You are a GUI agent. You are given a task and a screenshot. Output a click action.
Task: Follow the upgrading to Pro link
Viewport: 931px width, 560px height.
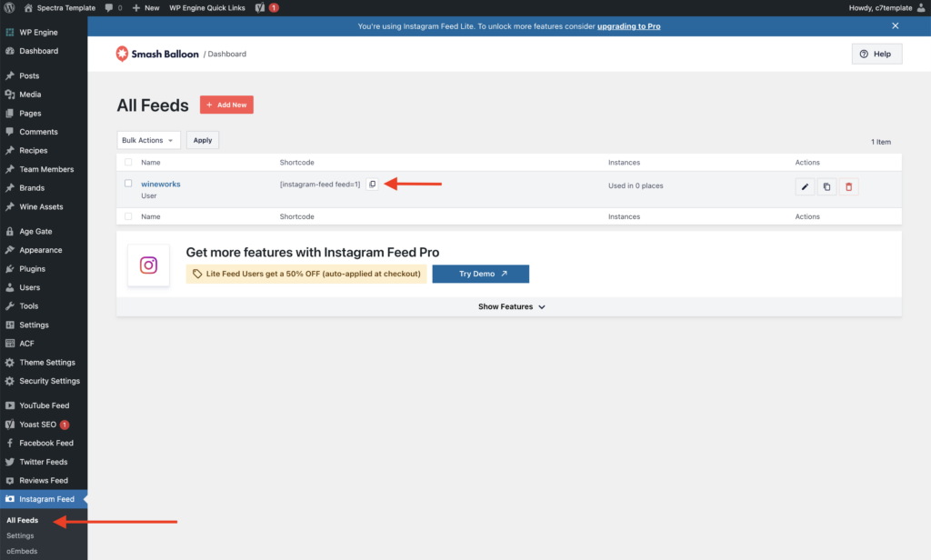coord(629,26)
